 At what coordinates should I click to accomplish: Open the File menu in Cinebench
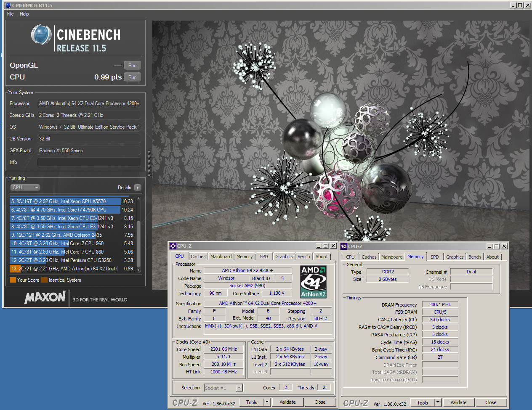(11, 14)
